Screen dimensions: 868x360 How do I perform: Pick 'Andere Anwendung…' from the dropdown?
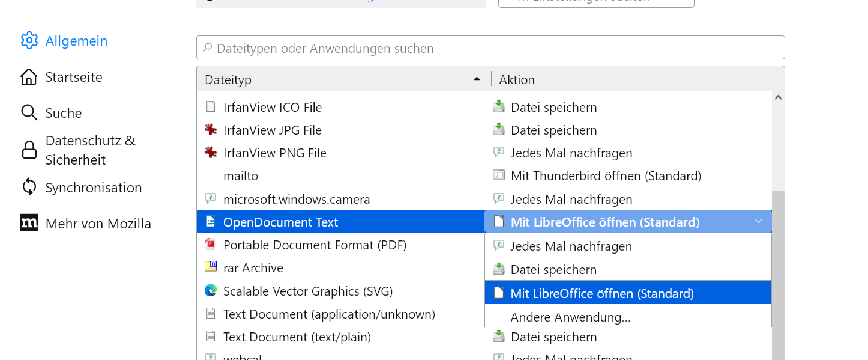pyautogui.click(x=570, y=317)
